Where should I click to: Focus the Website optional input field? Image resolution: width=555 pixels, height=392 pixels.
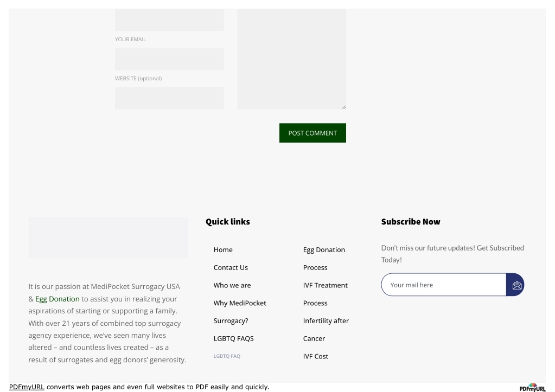pos(169,98)
